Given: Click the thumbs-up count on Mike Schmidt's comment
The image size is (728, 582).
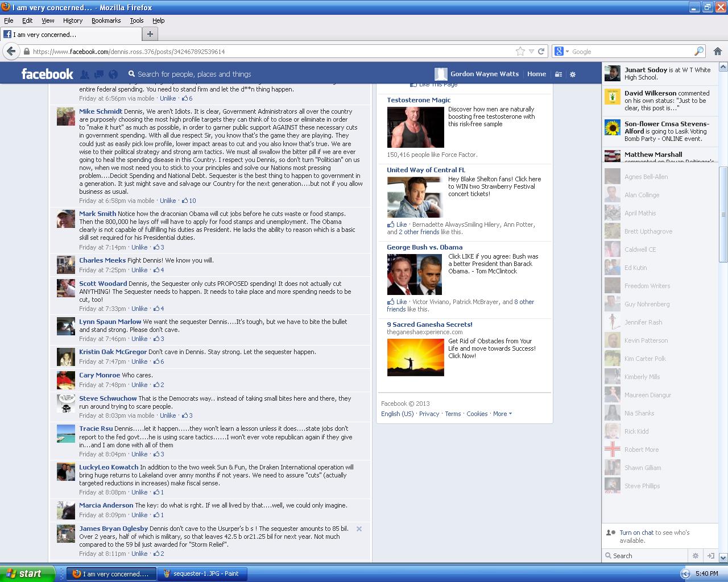Looking at the screenshot, I should [189, 201].
